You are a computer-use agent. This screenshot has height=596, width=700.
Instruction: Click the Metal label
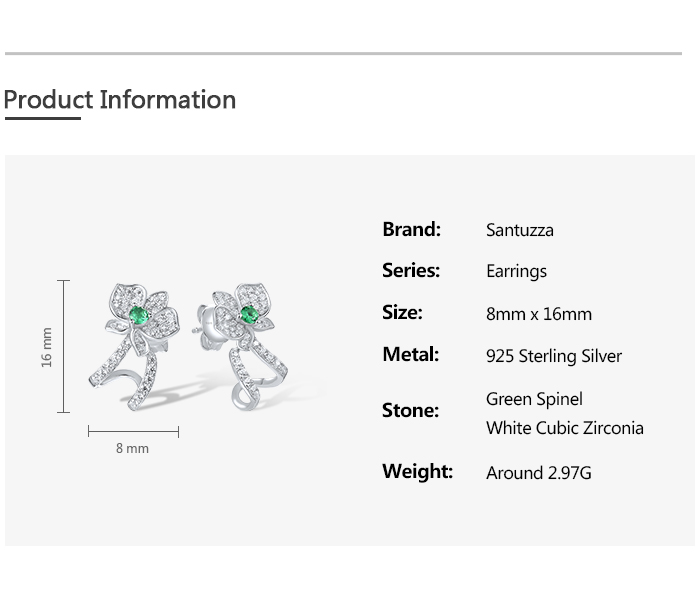pyautogui.click(x=410, y=355)
